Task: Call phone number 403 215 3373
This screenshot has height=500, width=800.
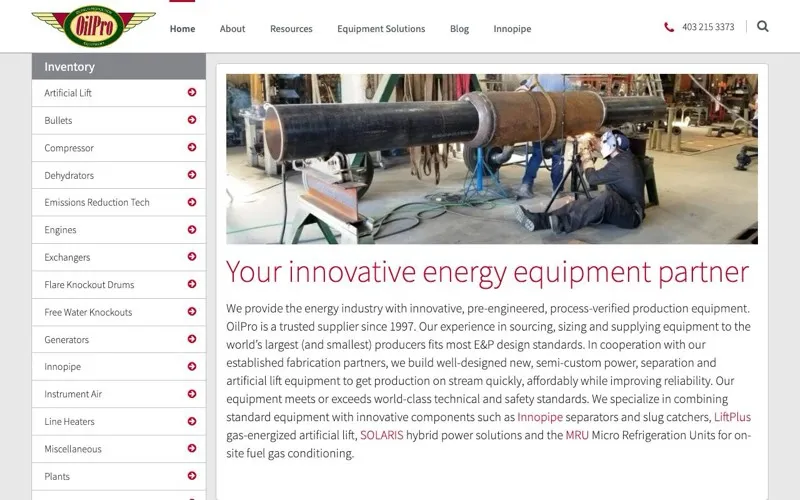Action: click(708, 27)
